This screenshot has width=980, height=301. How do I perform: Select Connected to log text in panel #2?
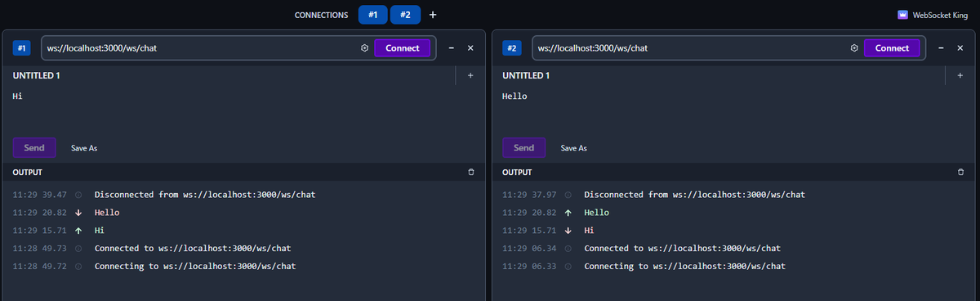(x=682, y=249)
